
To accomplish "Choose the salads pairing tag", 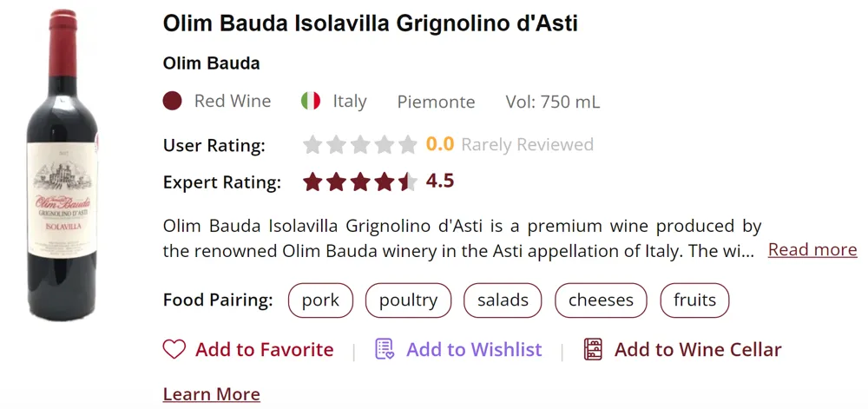I will point(503,300).
